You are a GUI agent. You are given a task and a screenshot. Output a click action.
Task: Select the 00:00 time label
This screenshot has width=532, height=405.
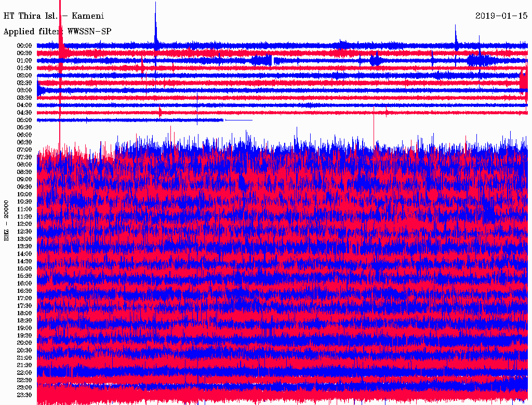(x=24, y=46)
